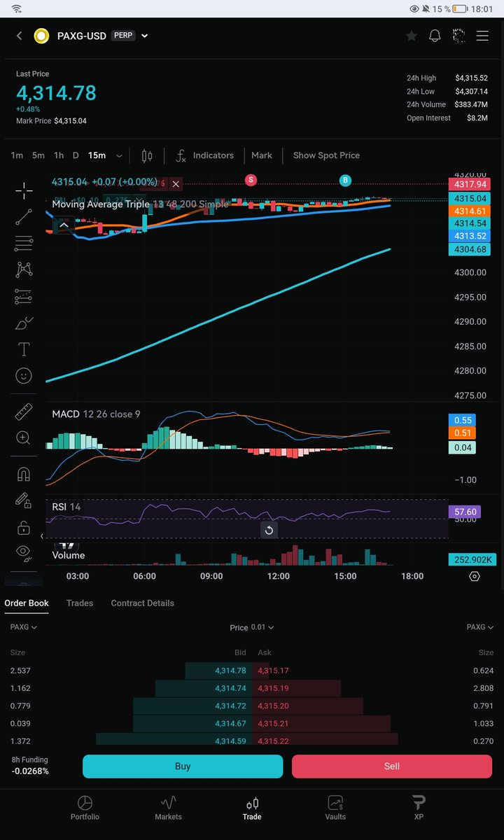504x840 pixels.
Task: Toggle magnet mode
Action: pyautogui.click(x=24, y=474)
